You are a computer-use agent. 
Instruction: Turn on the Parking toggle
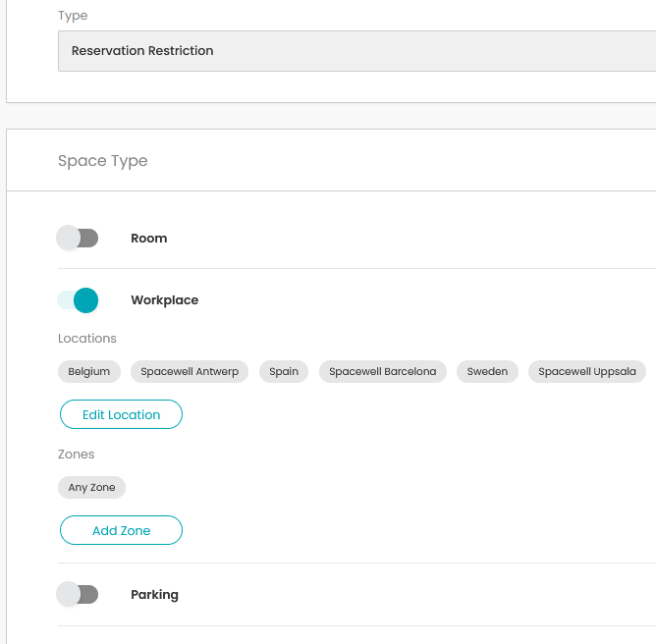click(78, 594)
